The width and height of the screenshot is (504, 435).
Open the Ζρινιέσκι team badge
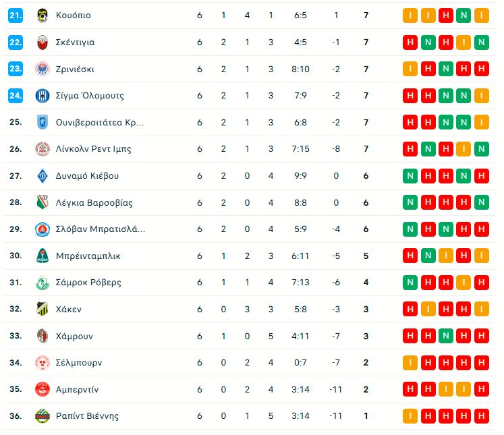(x=43, y=69)
